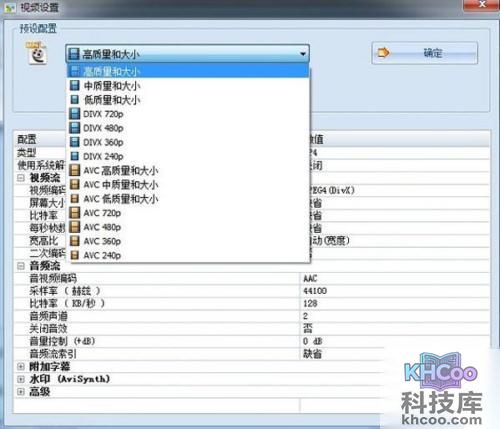Select DIVX 480p preset
500x429 pixels.
(188, 128)
